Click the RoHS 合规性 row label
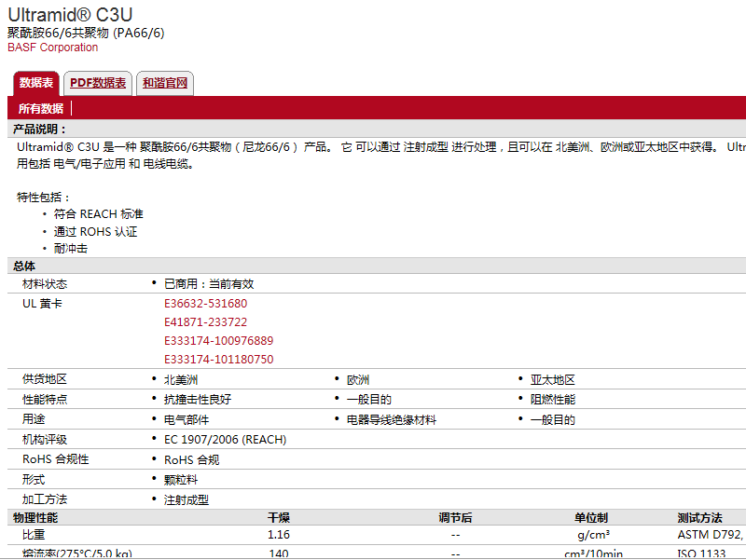 coord(56,459)
